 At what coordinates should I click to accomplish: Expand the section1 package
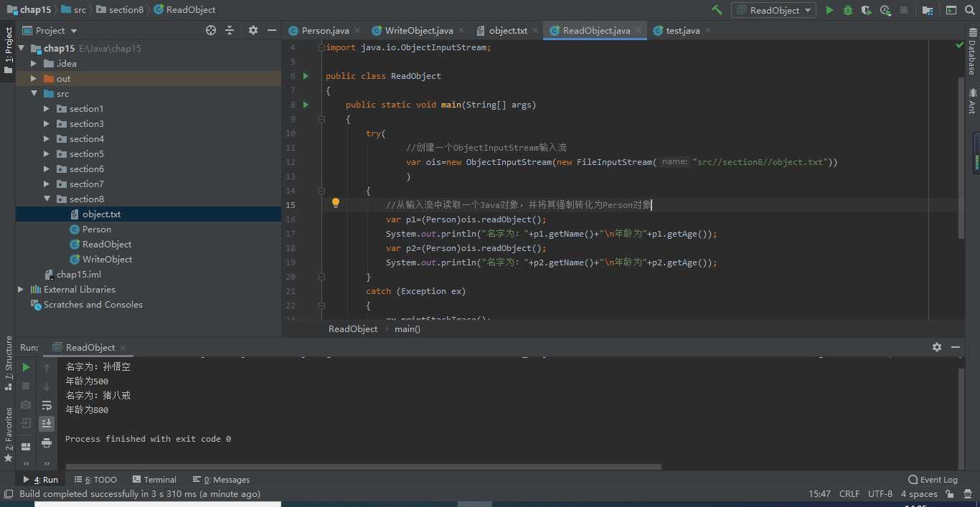point(47,109)
